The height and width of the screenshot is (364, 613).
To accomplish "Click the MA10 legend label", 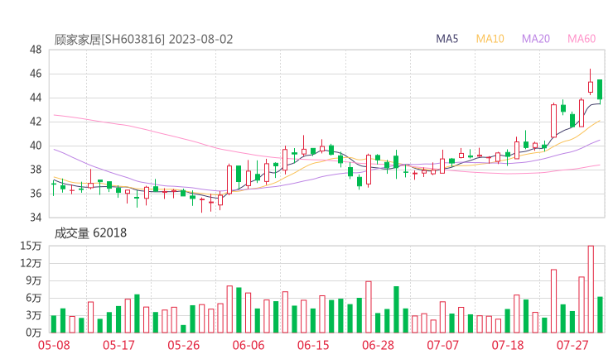I will click(x=490, y=39).
